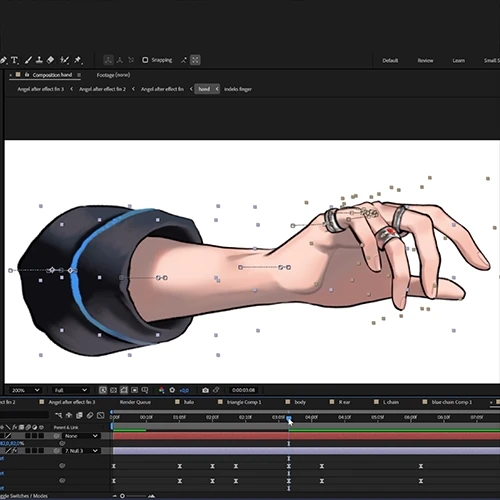Click the hand breadcrumb in flowchart
The width and height of the screenshot is (500, 500).
point(204,89)
